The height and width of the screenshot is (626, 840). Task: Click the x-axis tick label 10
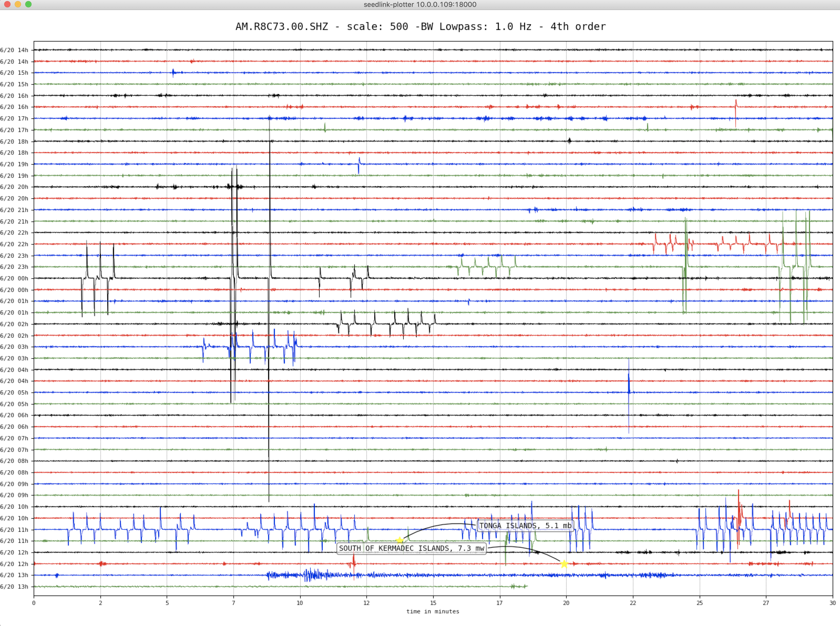click(300, 603)
